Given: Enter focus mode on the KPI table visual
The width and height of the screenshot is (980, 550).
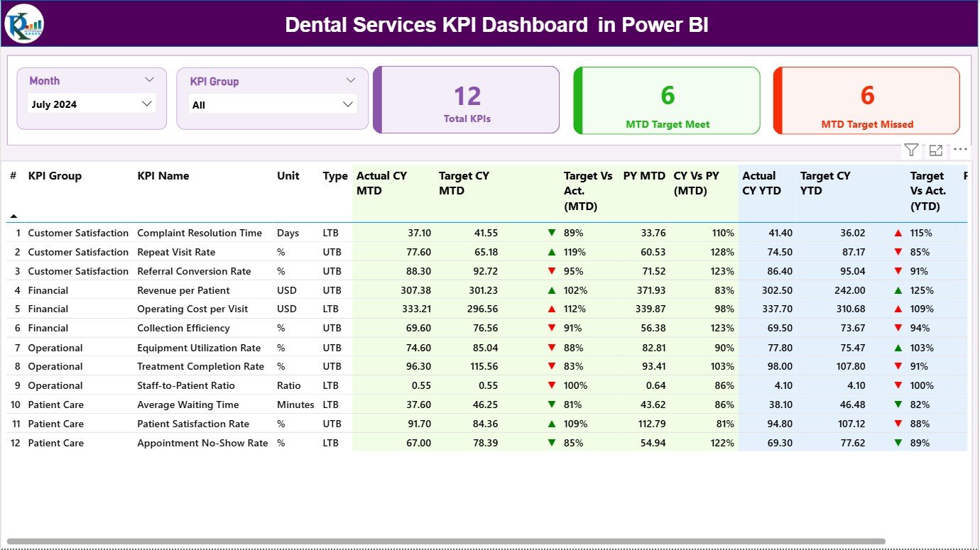Looking at the screenshot, I should point(935,150).
